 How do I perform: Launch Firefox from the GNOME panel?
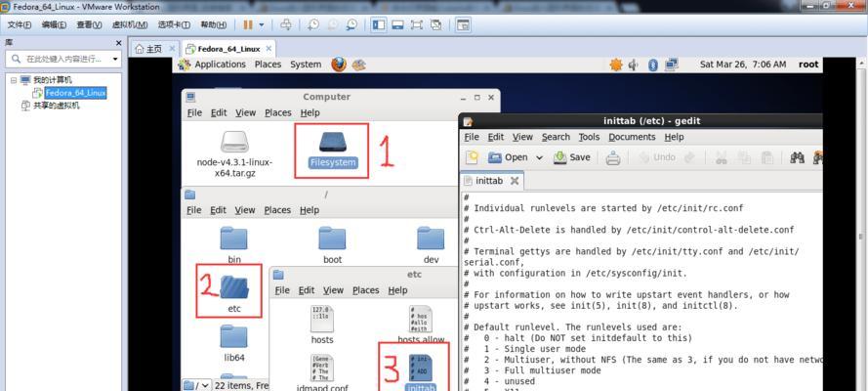coord(339,65)
